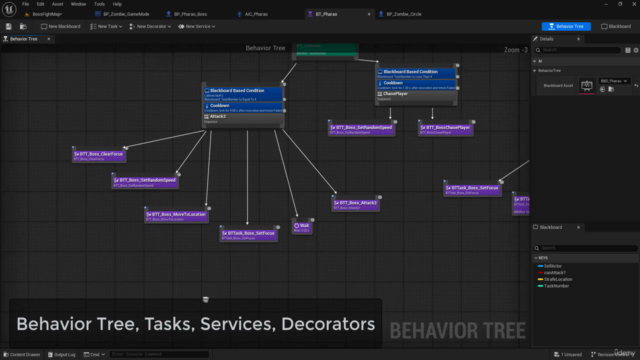Open the Edit menu
The image size is (640, 360).
[40, 4]
